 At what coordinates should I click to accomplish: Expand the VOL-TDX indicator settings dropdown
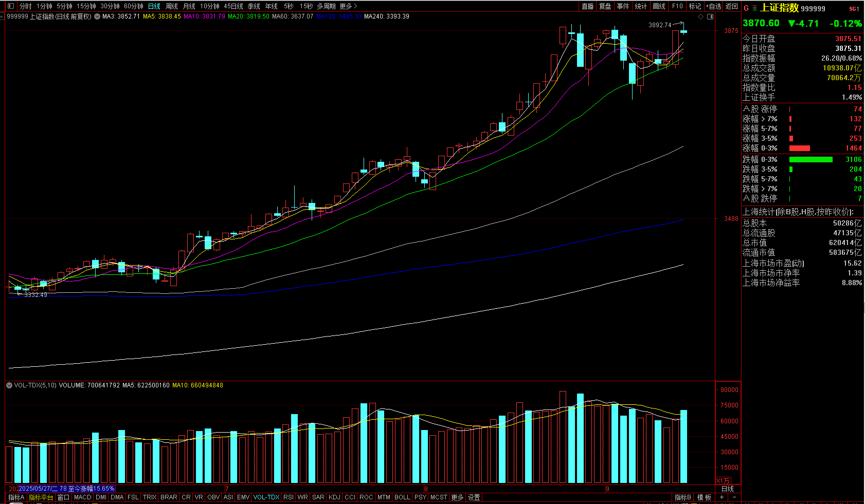[x=9, y=385]
